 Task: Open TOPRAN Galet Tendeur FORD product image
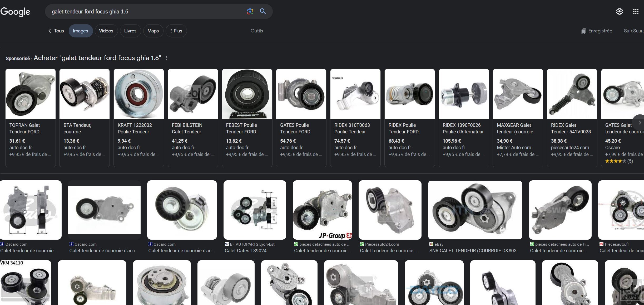click(31, 94)
